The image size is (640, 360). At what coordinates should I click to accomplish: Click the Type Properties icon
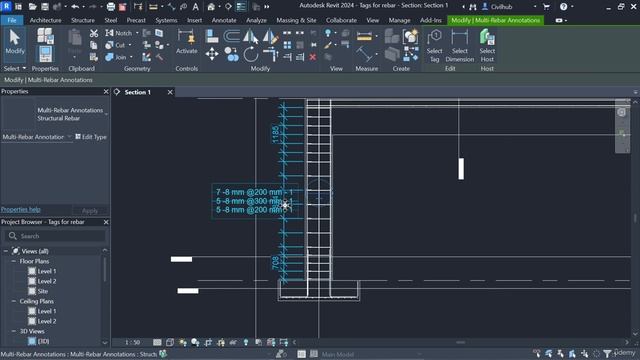[x=45, y=36]
